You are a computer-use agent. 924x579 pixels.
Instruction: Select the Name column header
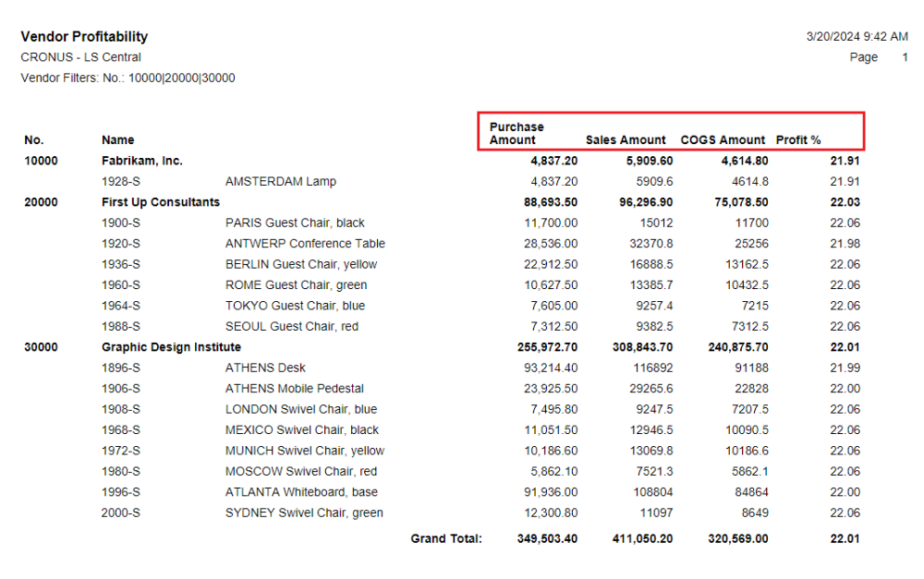(x=118, y=140)
